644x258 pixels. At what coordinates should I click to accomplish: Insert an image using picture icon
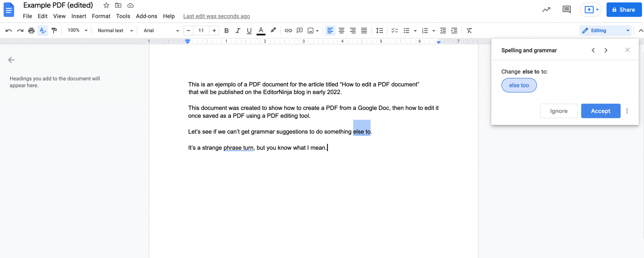310,30
